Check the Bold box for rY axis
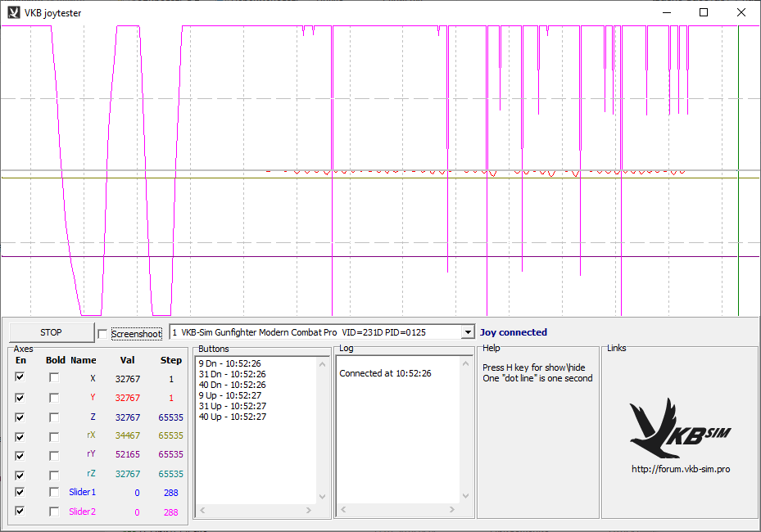 coord(54,455)
